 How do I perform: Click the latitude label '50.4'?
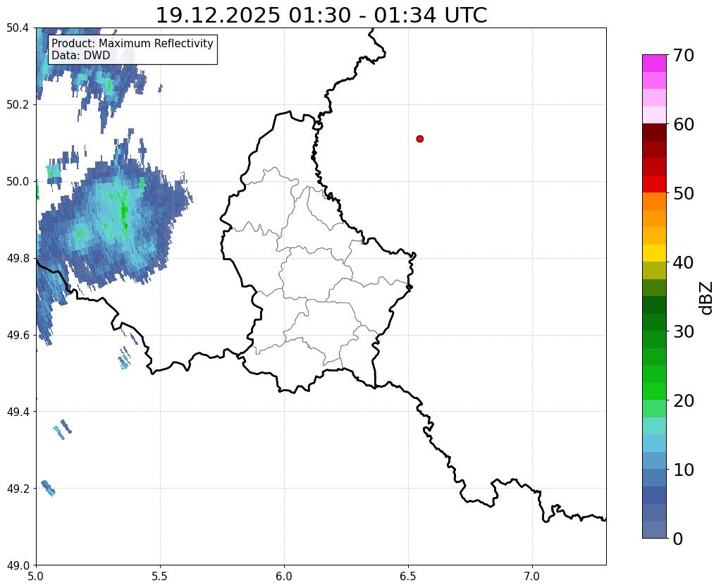[18, 28]
